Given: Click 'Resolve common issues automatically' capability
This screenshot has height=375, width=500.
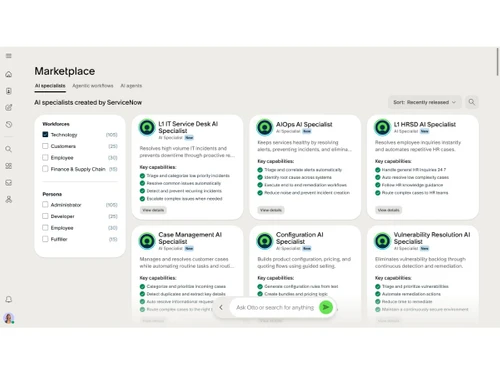Looking at the screenshot, I should [x=184, y=183].
